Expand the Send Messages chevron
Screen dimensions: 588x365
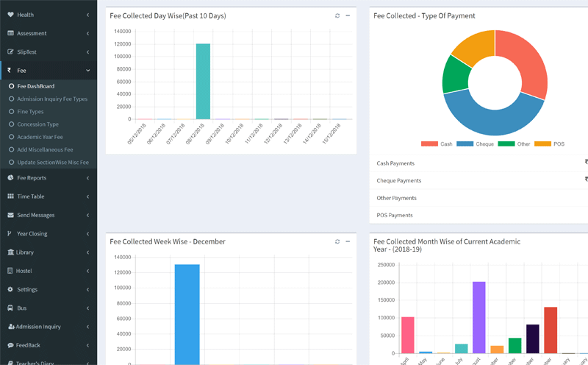point(87,215)
